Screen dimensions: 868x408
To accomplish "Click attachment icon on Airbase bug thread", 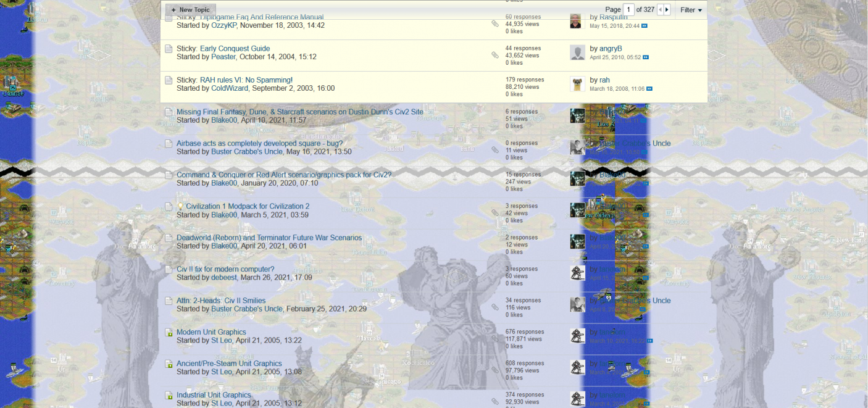I will [x=495, y=150].
